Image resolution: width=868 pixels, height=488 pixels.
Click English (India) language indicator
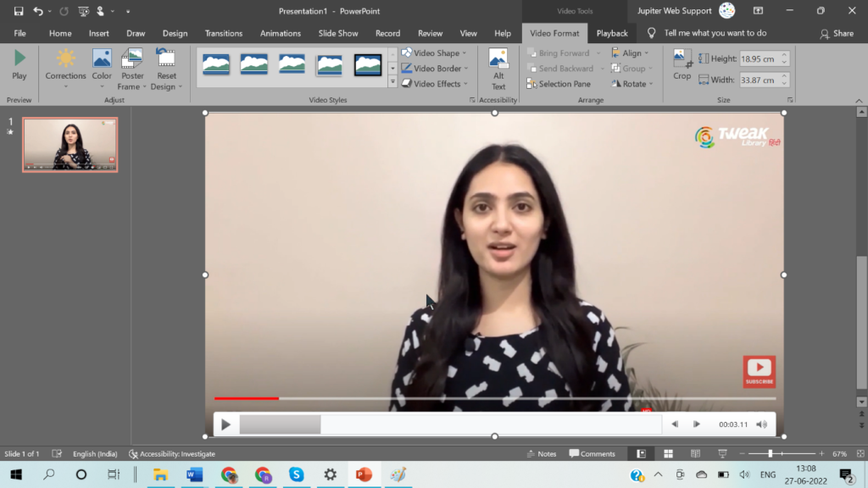[x=95, y=454]
